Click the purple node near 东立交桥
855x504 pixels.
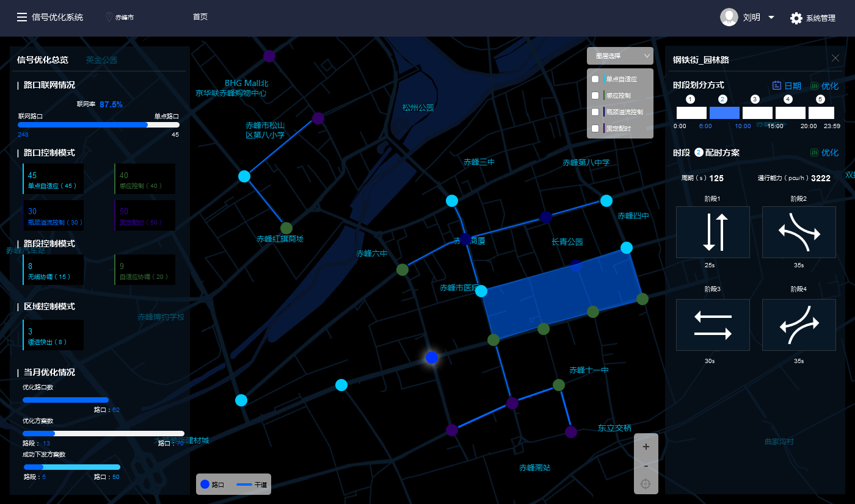pos(571,432)
